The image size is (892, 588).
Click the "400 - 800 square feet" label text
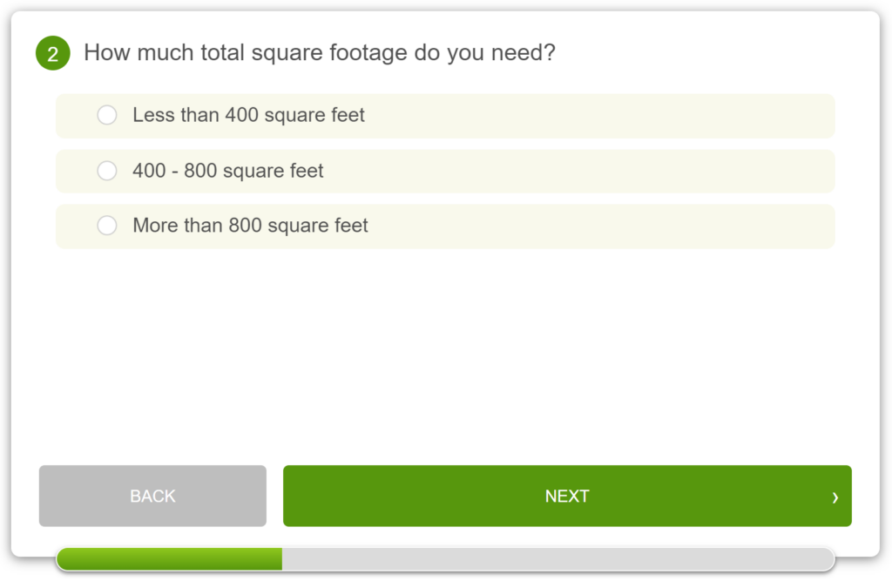[x=228, y=171]
